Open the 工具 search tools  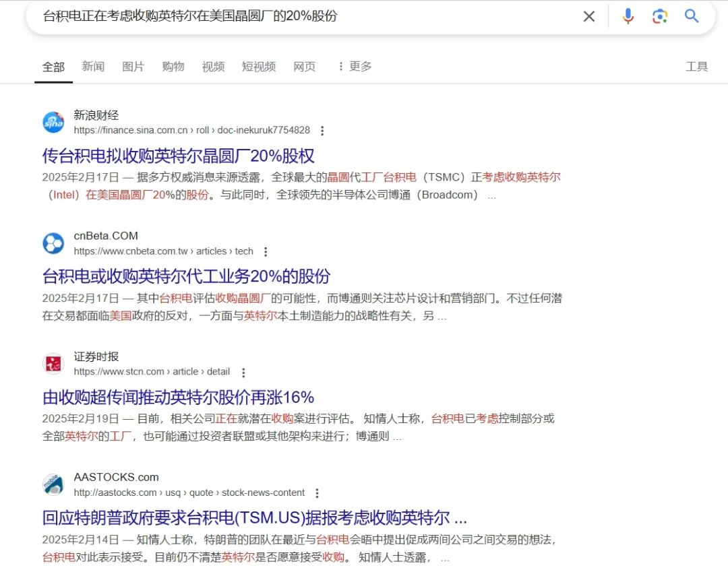[x=696, y=66]
